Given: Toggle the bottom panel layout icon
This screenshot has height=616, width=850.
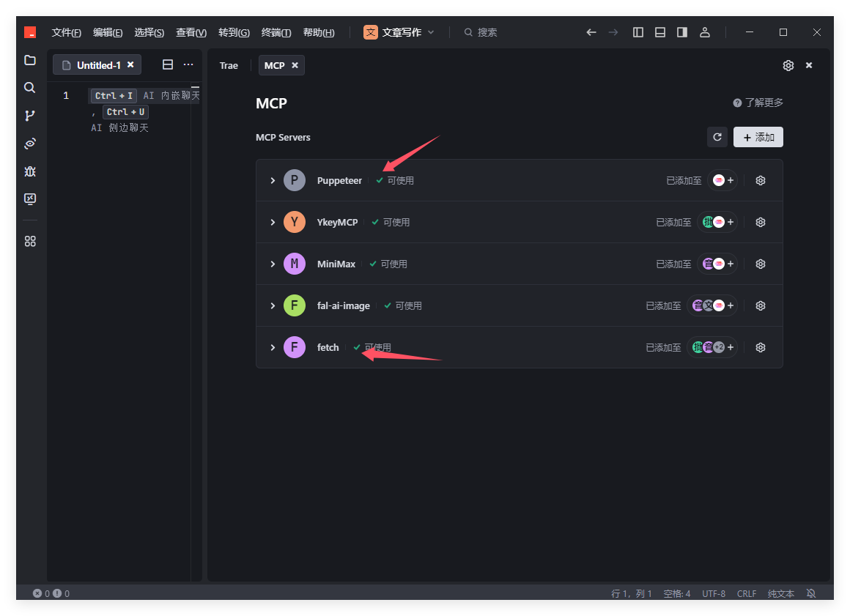Looking at the screenshot, I should 660,32.
